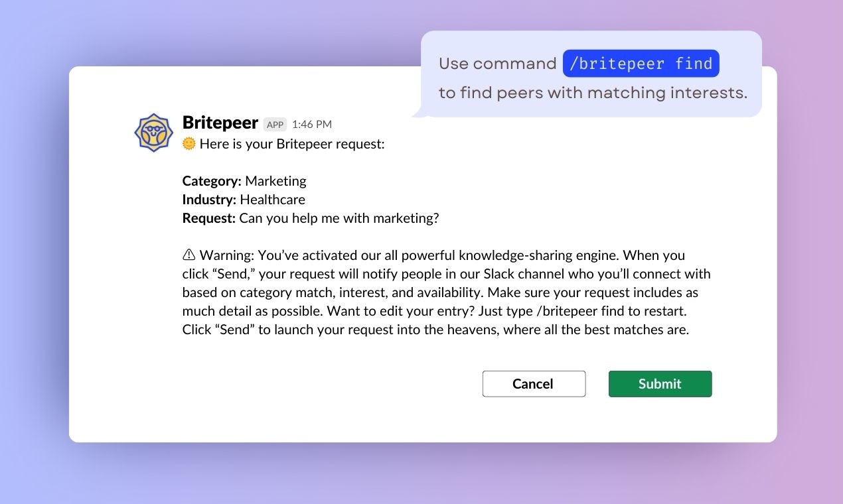Image resolution: width=843 pixels, height=504 pixels.
Task: Select the 'Category: Marketing' line
Action: point(244,181)
